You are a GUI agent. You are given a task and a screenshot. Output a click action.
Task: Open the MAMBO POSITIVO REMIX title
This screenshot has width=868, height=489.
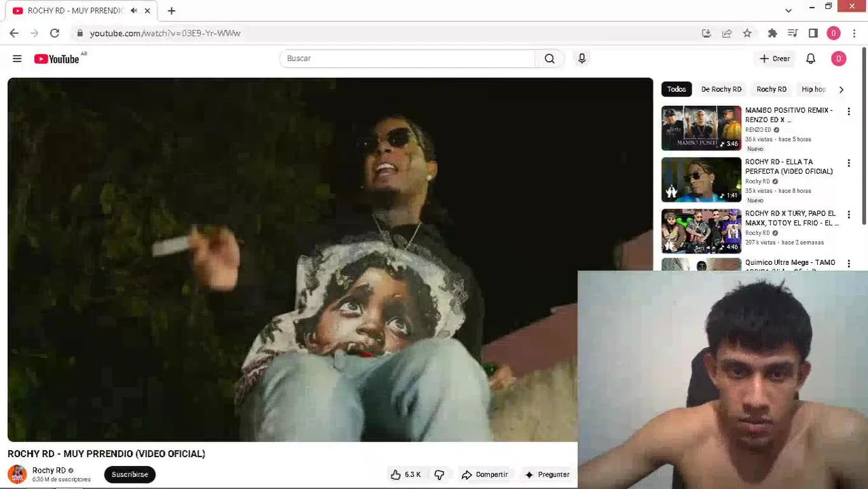tap(789, 115)
